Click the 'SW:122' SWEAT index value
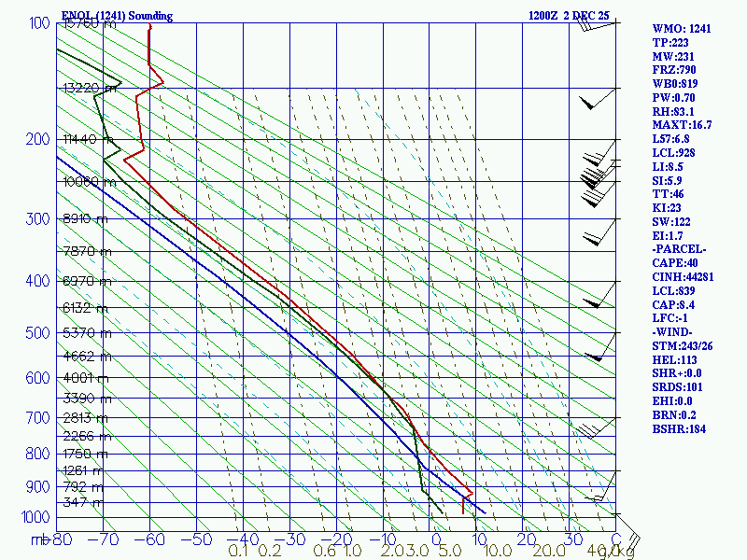 click(671, 221)
